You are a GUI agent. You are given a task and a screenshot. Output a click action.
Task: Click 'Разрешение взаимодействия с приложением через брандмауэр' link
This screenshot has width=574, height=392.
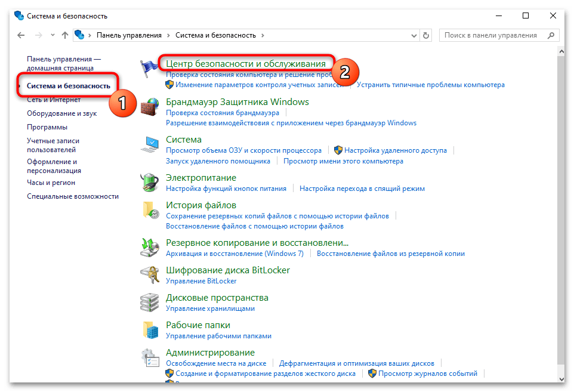click(x=291, y=123)
